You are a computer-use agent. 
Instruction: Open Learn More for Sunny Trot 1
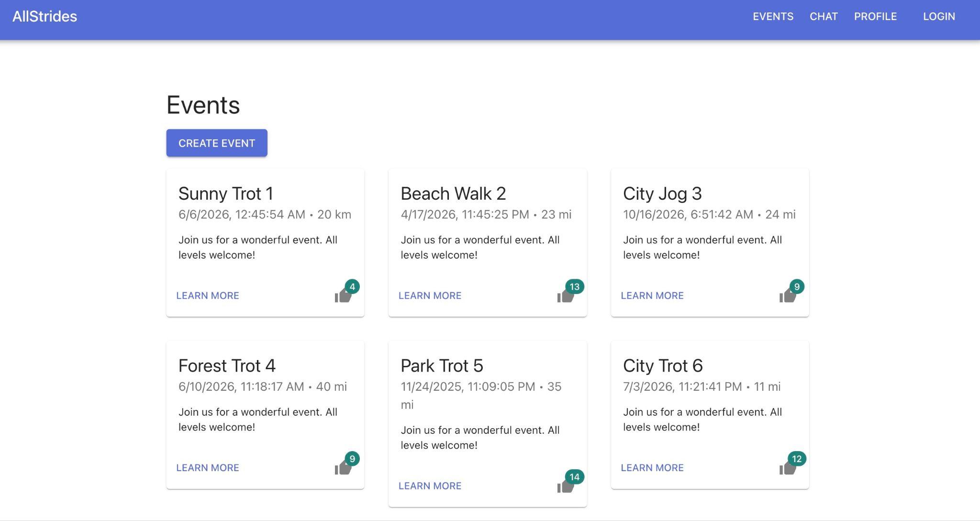(208, 295)
